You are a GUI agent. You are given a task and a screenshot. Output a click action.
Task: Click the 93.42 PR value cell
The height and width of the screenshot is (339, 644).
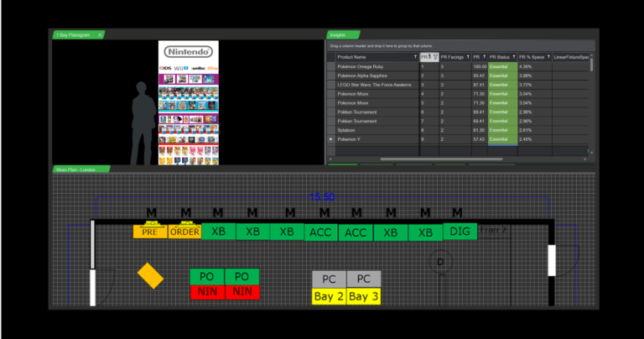pyautogui.click(x=480, y=76)
